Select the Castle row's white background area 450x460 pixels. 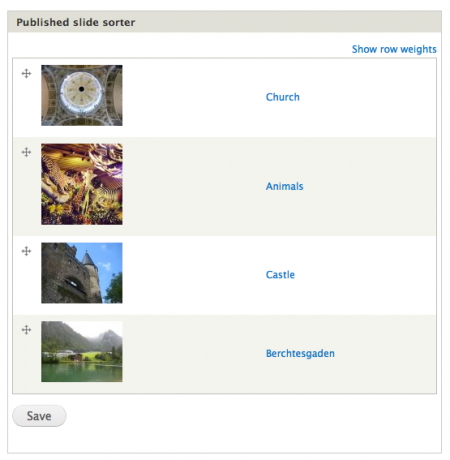click(x=193, y=275)
